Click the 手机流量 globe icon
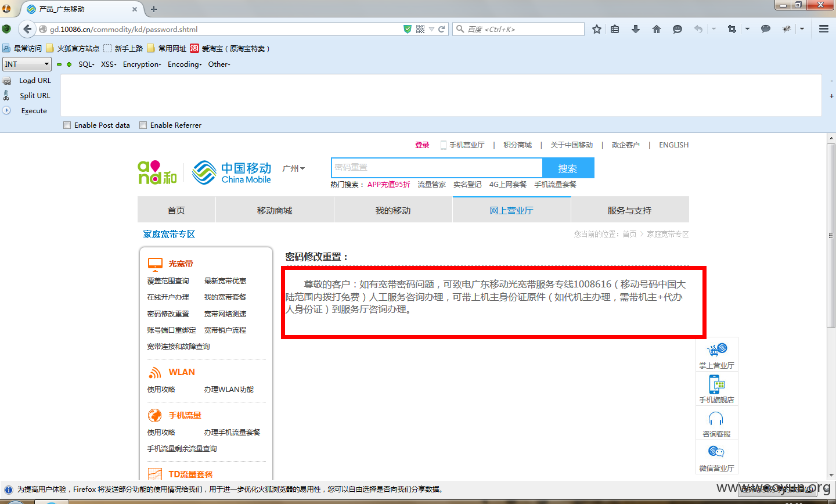 point(155,415)
